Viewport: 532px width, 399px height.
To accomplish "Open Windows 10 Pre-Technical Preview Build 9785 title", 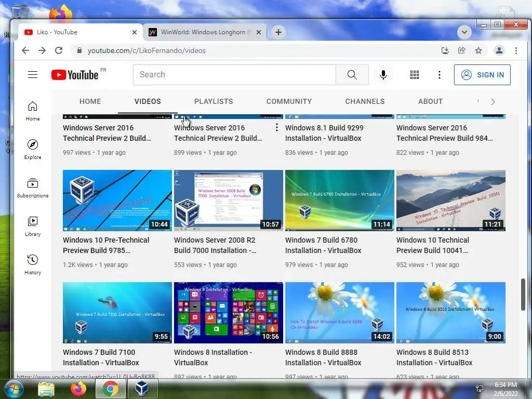I will (x=106, y=245).
